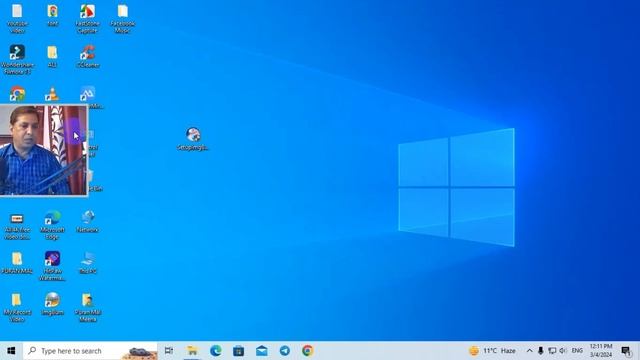Select the ImgBurn shortcut
This screenshot has width=640, height=360.
pyautogui.click(x=52, y=304)
